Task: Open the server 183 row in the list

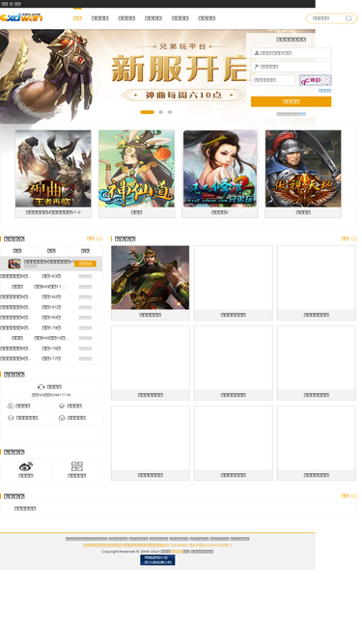Action: 51,276
